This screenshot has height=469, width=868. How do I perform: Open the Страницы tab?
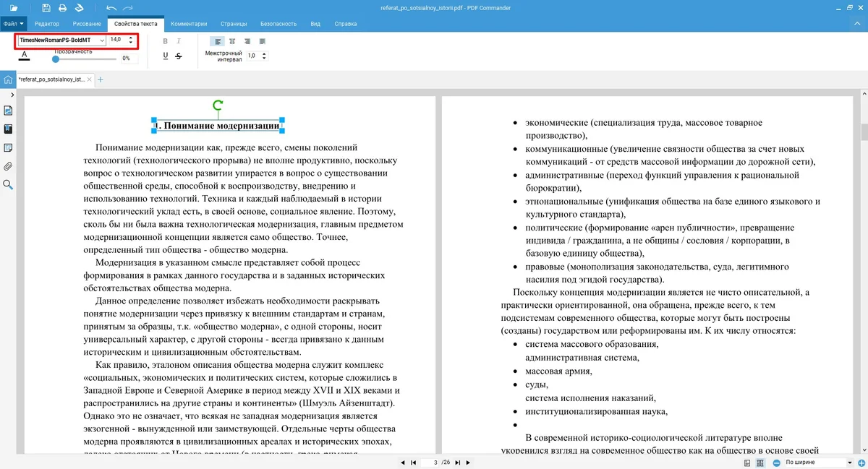pyautogui.click(x=235, y=24)
